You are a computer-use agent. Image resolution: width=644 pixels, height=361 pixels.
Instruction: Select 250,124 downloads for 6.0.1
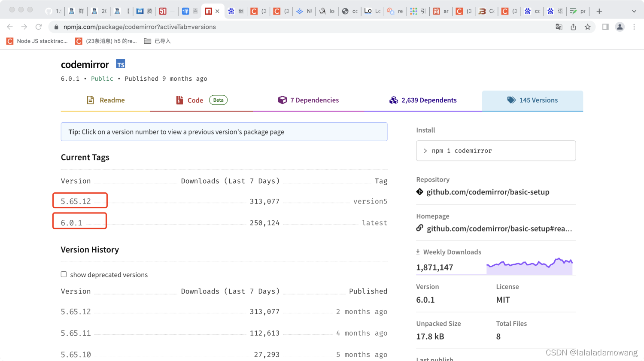click(264, 223)
